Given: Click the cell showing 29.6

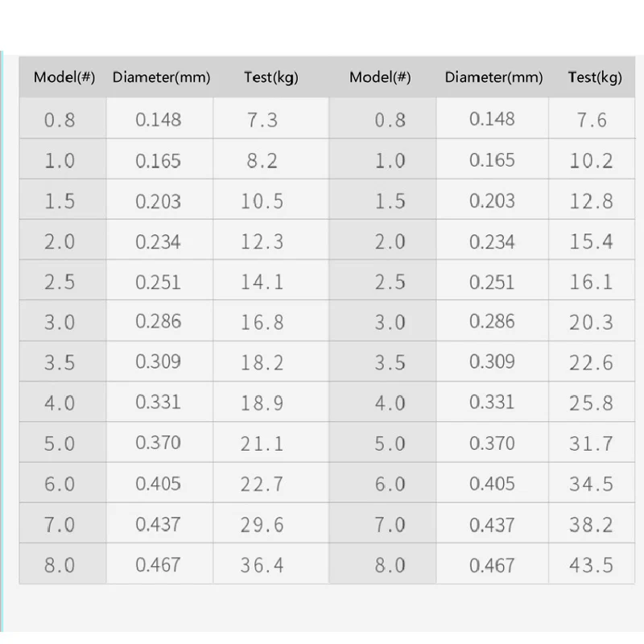Looking at the screenshot, I should pos(262,524).
